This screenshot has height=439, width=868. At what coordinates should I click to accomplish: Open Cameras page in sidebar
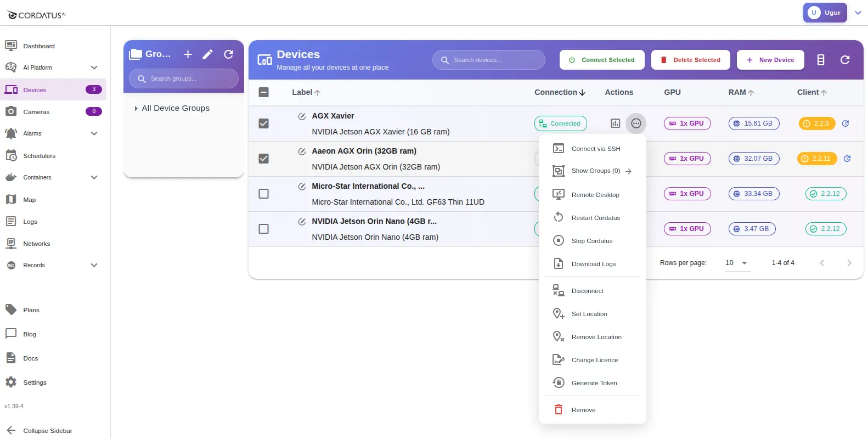[53, 112]
